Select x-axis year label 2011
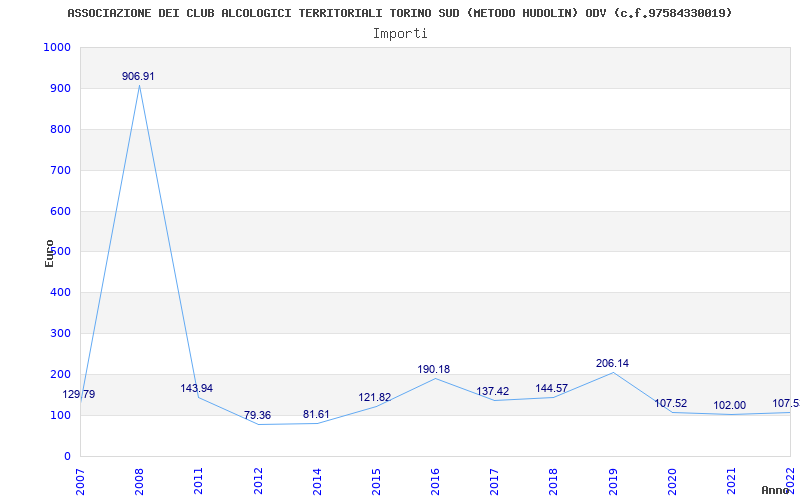800x500 pixels. point(198,481)
